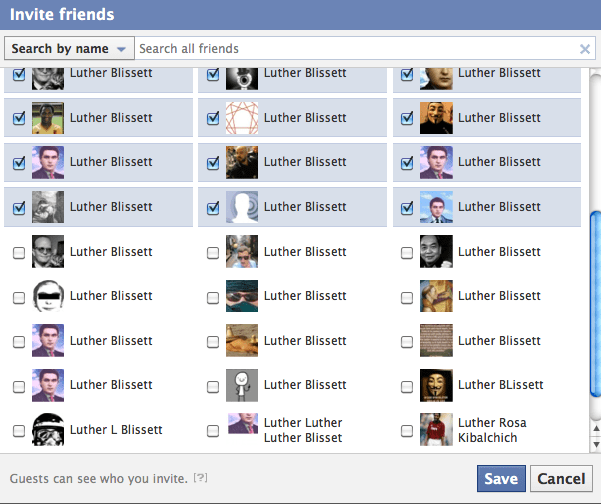The height and width of the screenshot is (504, 601).
Task: Select the Luther Luther Luther Blisset checkbox
Action: [213, 431]
